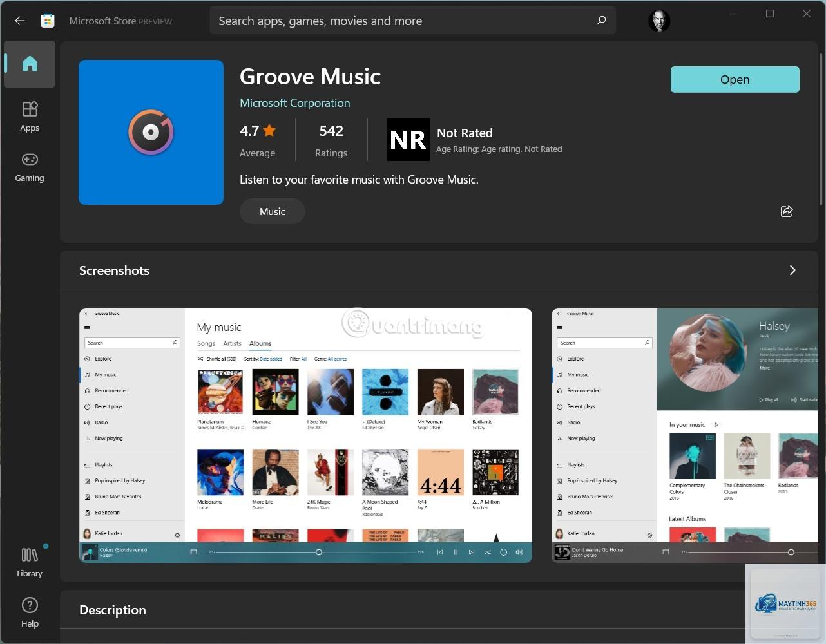
Task: Go to Home in sidebar
Action: pyautogui.click(x=30, y=64)
